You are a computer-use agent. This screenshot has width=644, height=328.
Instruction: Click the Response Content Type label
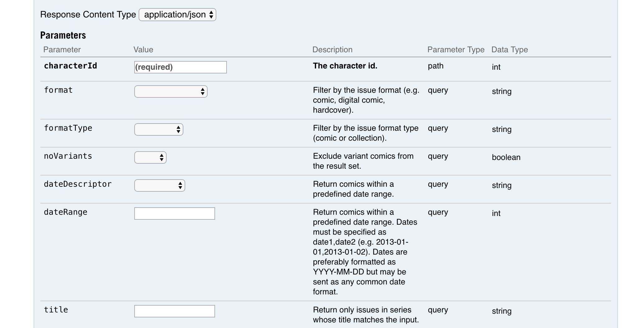pos(88,15)
